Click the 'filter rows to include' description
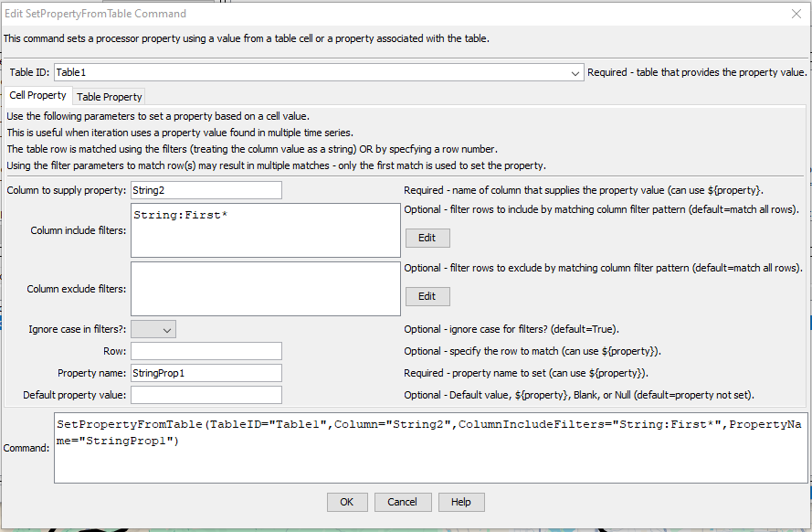This screenshot has width=812, height=532. tap(601, 209)
